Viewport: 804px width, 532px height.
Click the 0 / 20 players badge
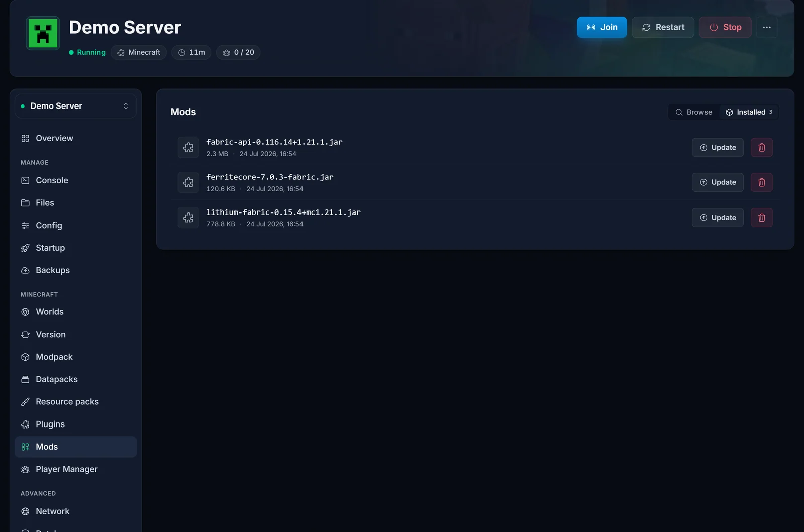(x=238, y=52)
